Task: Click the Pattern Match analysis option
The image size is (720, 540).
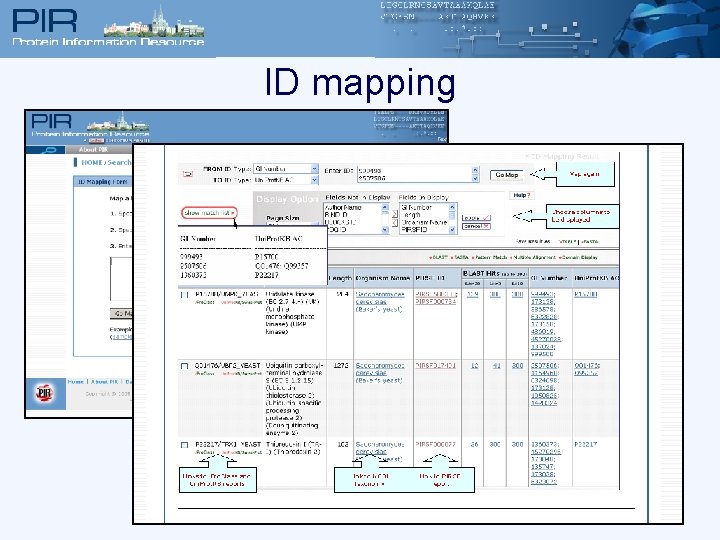Action: click(490, 258)
